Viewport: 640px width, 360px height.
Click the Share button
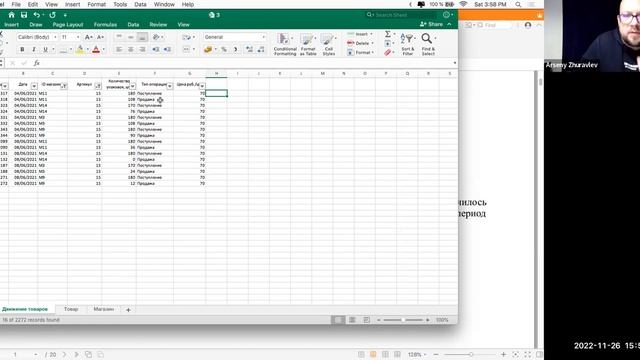(432, 24)
